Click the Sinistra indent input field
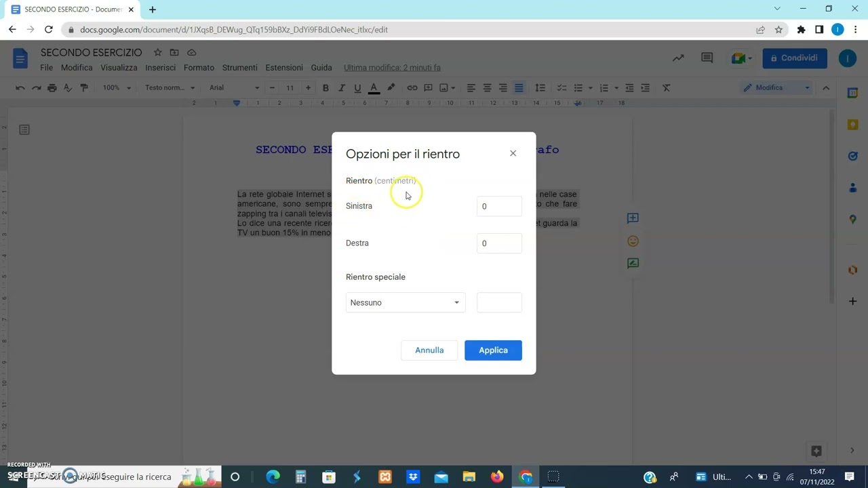The width and height of the screenshot is (868, 488). coord(499,206)
